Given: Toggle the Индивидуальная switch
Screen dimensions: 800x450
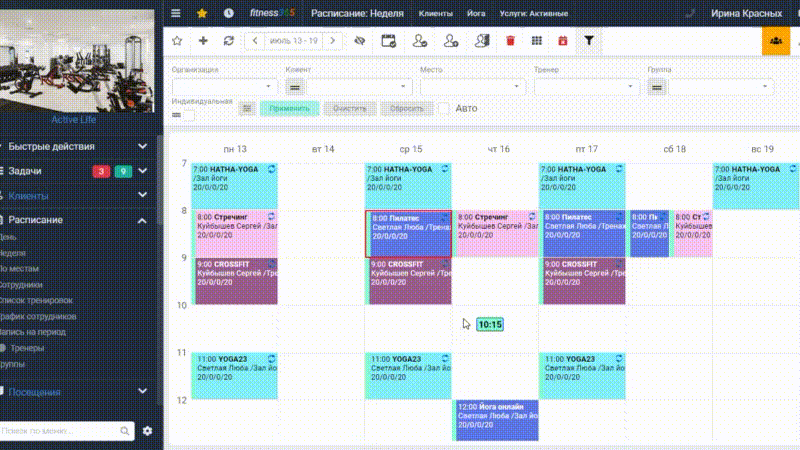Looking at the screenshot, I should pos(183,115).
